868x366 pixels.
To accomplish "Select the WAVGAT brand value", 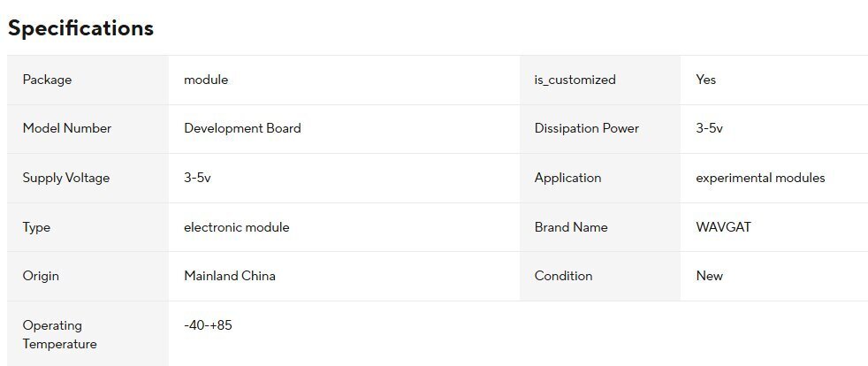I will pyautogui.click(x=723, y=227).
